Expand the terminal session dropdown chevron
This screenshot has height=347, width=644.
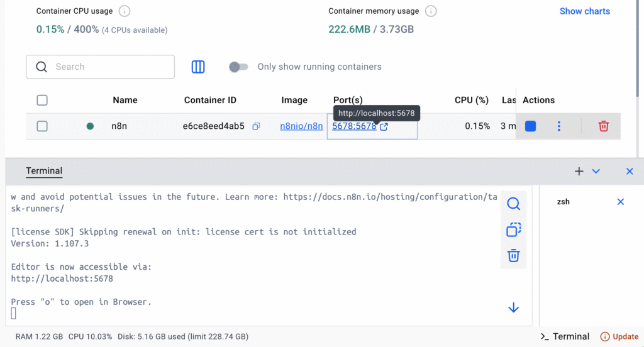click(596, 171)
